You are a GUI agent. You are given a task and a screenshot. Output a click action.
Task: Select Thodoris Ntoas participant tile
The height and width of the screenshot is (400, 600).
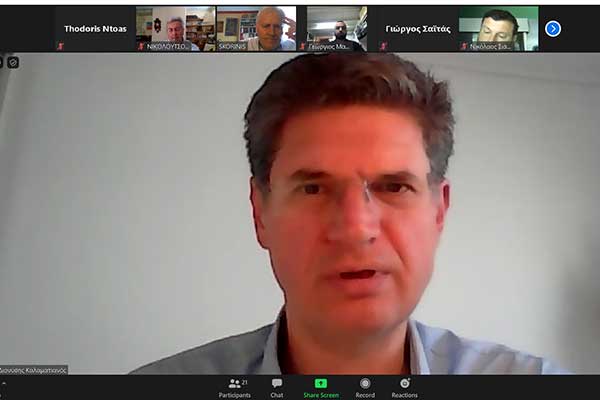pyautogui.click(x=96, y=28)
